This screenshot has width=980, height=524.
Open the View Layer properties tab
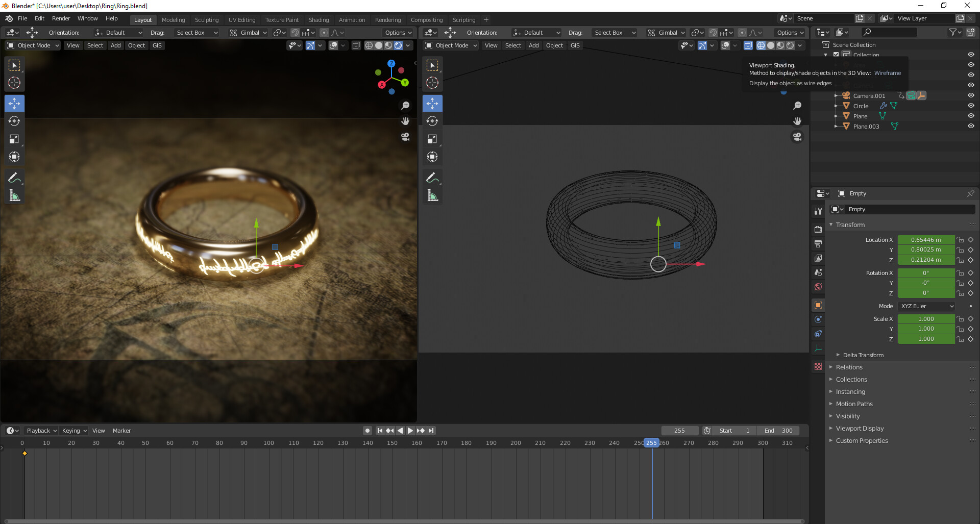coord(818,258)
